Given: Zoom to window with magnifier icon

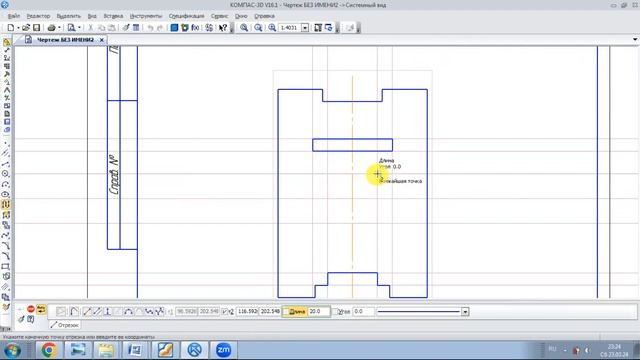Looking at the screenshot, I should [244, 28].
